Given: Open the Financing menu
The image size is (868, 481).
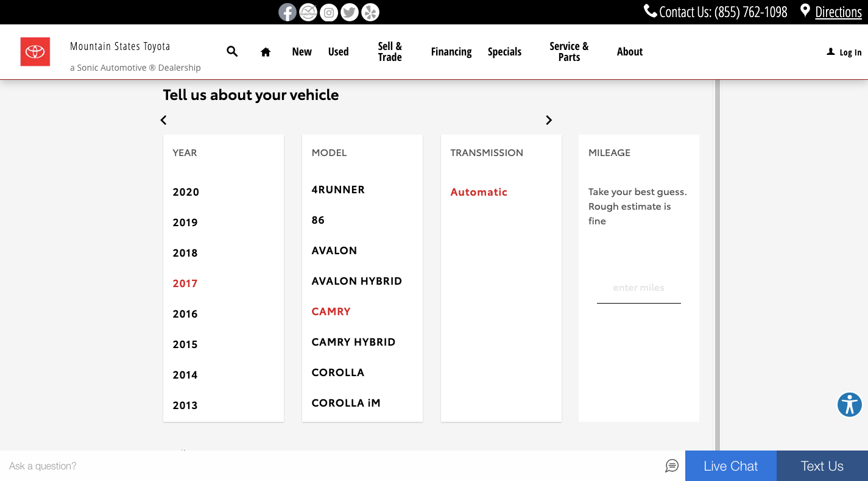Looking at the screenshot, I should pyautogui.click(x=451, y=52).
